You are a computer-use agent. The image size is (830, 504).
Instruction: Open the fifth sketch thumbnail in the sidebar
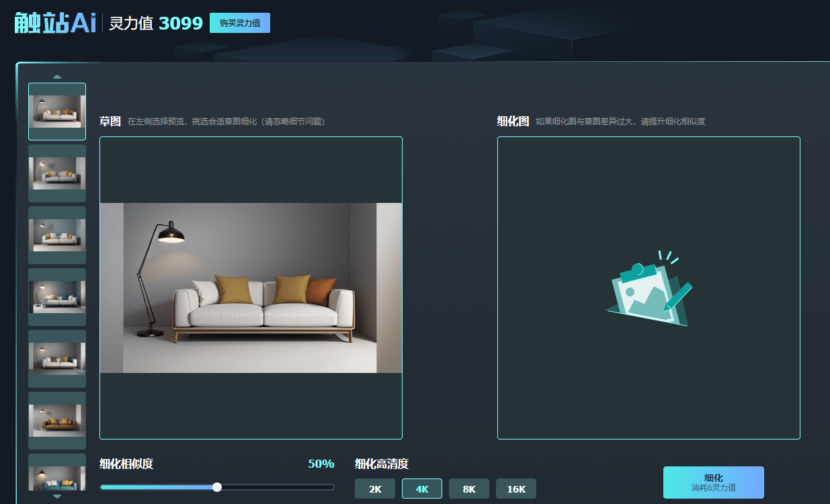point(57,359)
